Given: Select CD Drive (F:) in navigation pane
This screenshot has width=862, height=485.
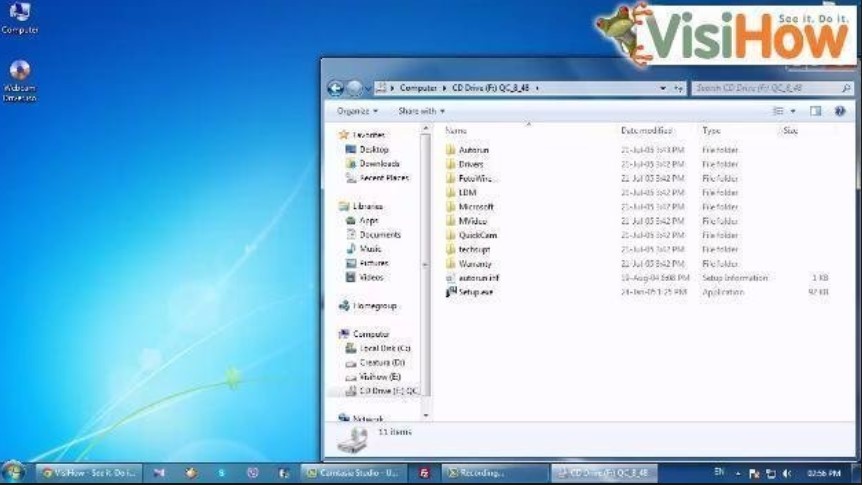Looking at the screenshot, I should click(382, 391).
